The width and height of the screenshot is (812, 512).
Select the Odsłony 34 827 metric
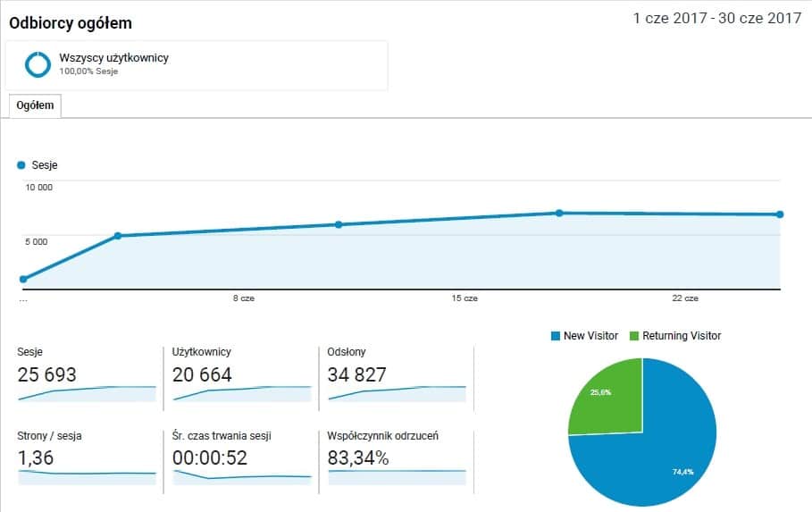357,374
